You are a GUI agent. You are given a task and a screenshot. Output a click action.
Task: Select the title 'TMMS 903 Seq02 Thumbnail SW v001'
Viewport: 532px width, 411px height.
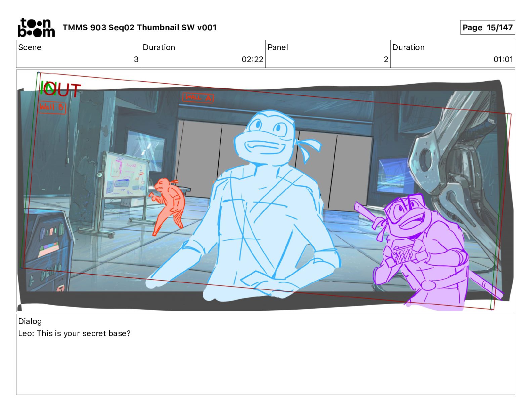point(139,28)
